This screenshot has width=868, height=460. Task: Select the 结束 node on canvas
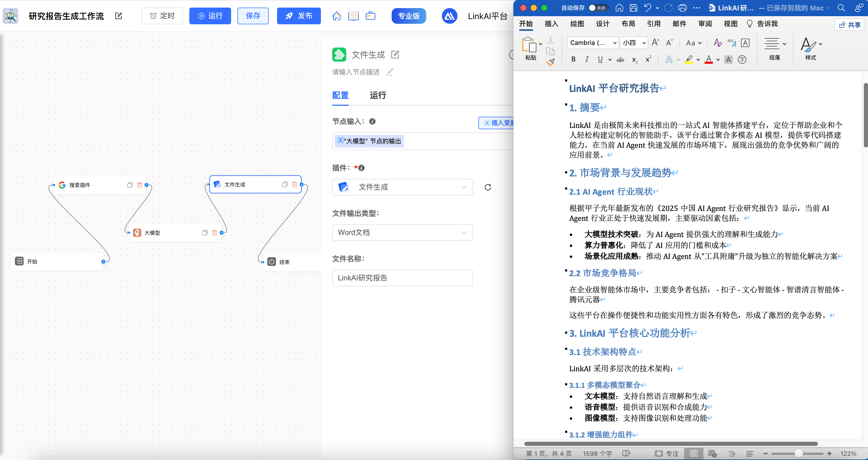(292, 262)
